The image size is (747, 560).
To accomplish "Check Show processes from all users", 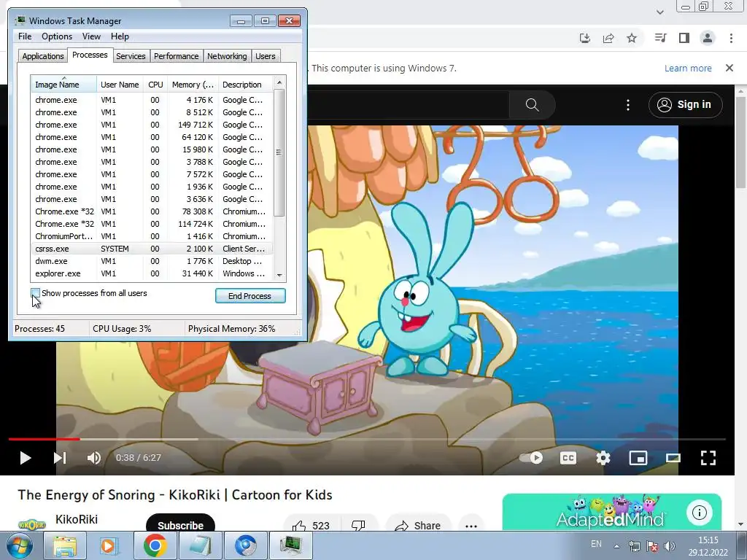I will coord(35,293).
